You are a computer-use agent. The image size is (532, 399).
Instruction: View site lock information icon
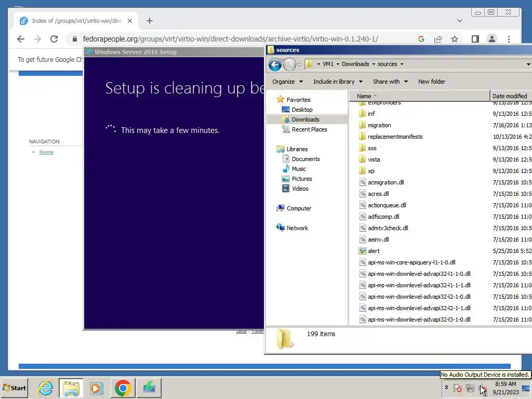click(75, 39)
